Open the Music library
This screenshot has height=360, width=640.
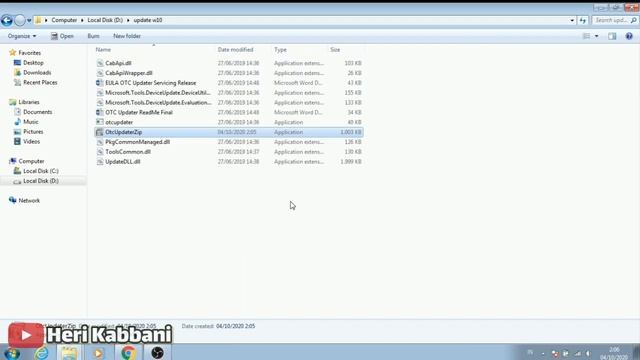[x=31, y=122]
